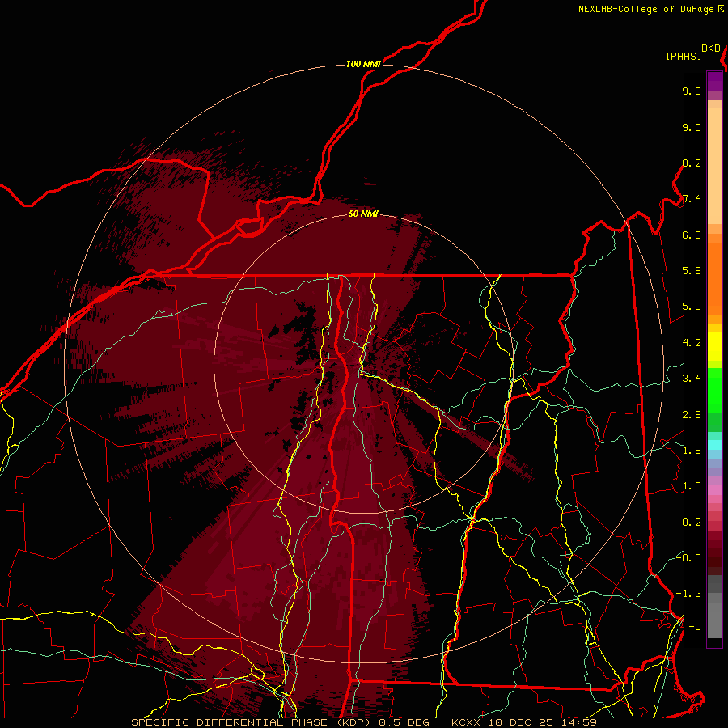The image size is (728, 728).
Task: Click the TH legend label
Action: coord(695,630)
